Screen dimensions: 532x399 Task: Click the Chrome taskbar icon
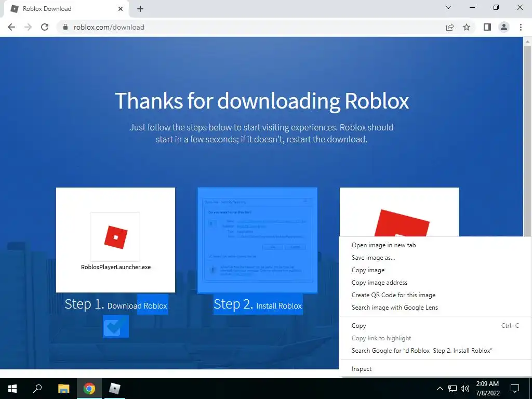pos(89,389)
